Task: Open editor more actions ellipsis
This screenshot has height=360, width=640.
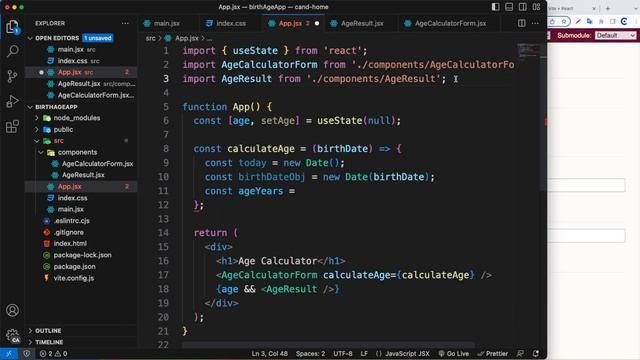Action: point(535,23)
